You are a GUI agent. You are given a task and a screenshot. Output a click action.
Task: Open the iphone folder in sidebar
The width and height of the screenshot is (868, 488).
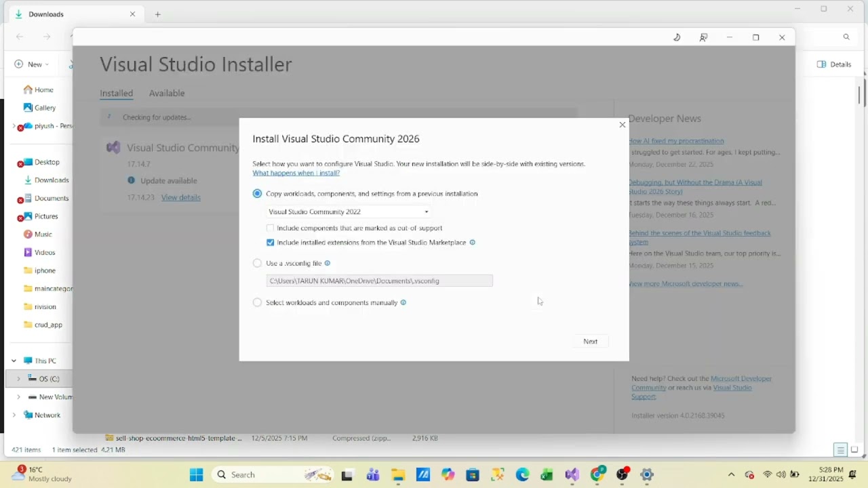tap(39, 270)
